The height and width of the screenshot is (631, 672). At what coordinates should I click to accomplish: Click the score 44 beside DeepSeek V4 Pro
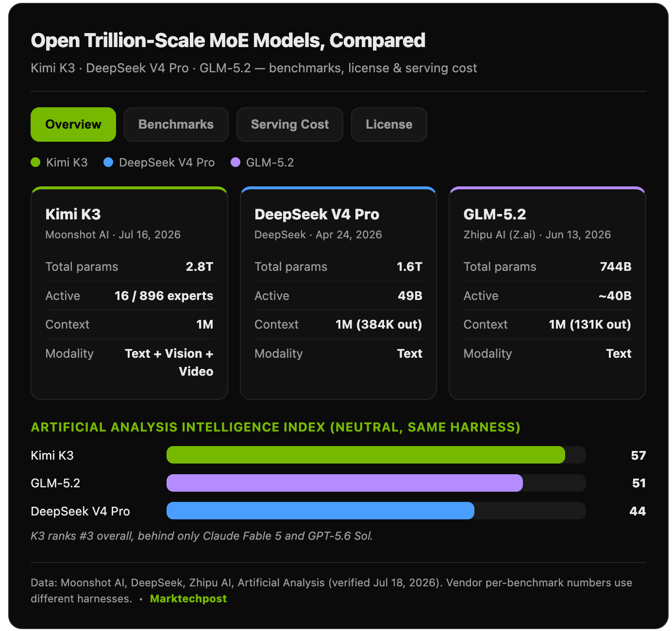(x=638, y=511)
